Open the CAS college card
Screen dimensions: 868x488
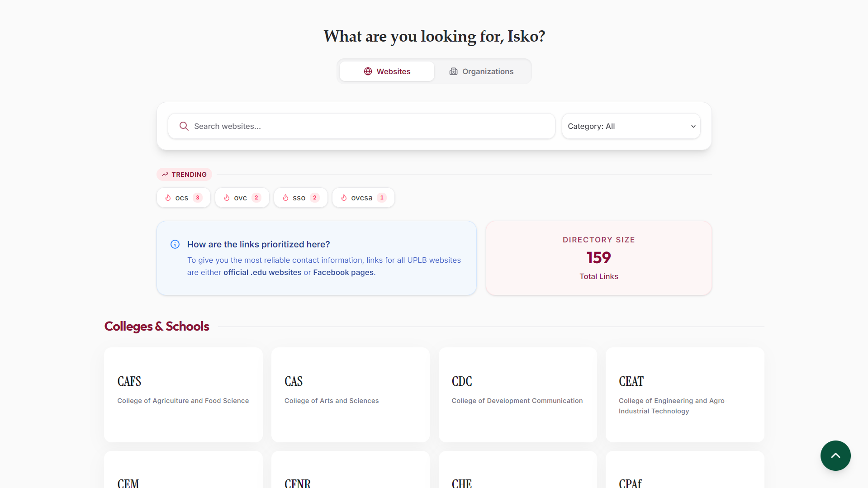351,395
